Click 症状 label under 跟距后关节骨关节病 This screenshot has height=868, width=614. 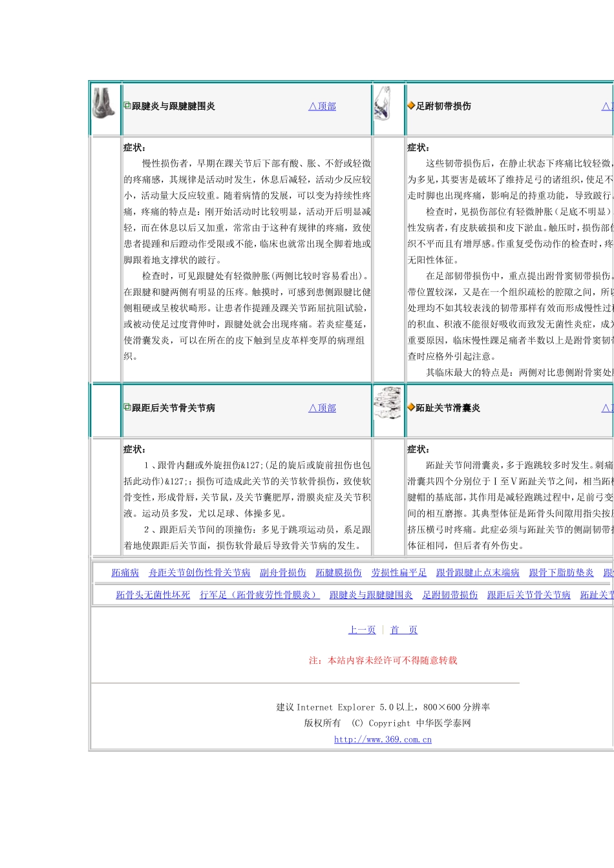(x=134, y=449)
